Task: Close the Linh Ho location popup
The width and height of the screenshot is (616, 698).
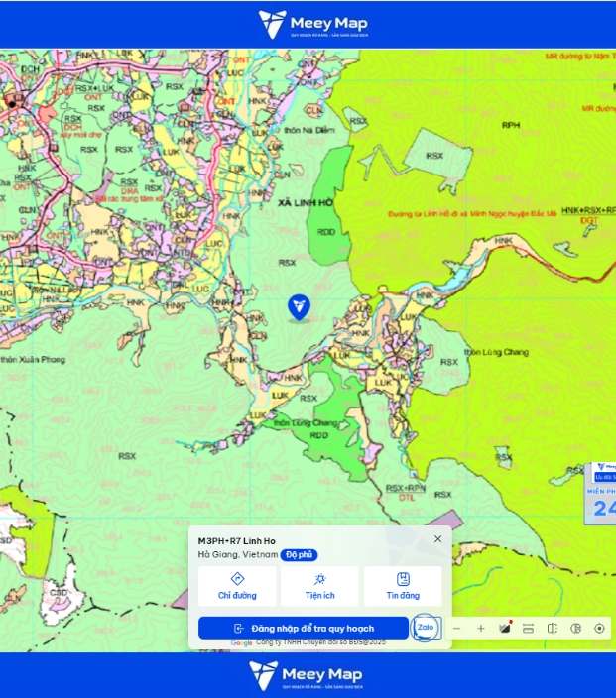Action: click(x=437, y=538)
